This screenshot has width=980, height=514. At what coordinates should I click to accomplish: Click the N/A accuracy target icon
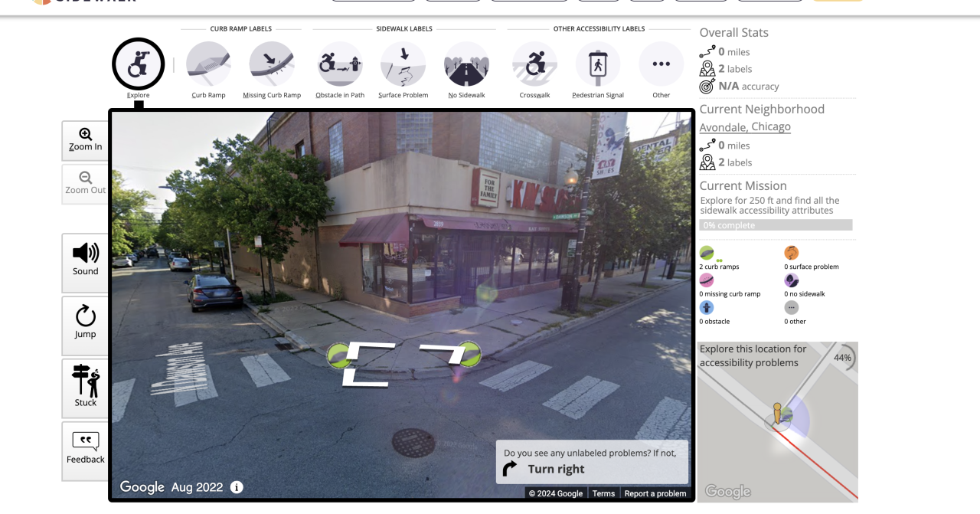tap(707, 86)
